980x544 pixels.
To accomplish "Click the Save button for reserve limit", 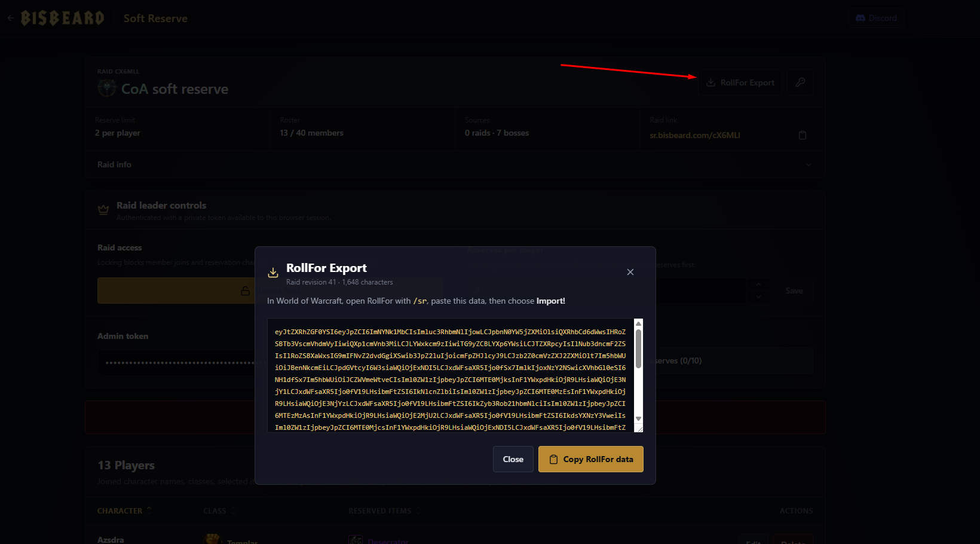I will coord(794,291).
